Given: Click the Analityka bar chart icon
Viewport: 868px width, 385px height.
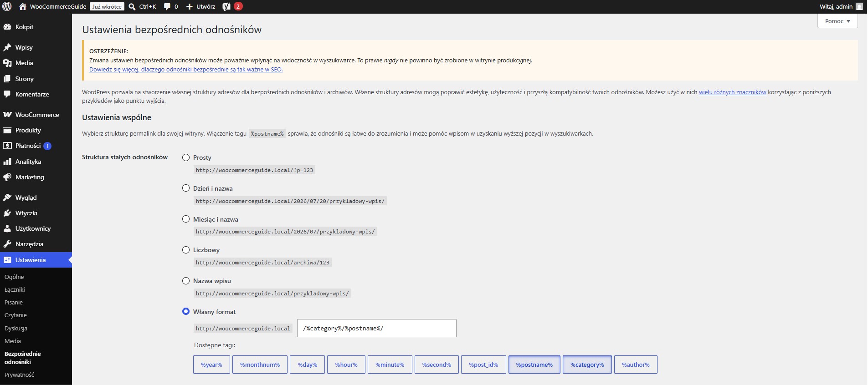Looking at the screenshot, I should click(7, 162).
